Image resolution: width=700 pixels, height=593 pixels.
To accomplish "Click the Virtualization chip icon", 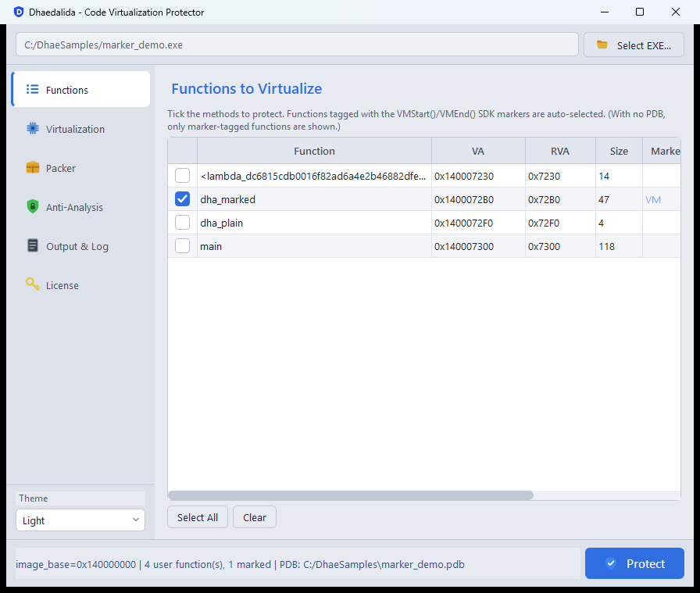I will click(x=33, y=129).
